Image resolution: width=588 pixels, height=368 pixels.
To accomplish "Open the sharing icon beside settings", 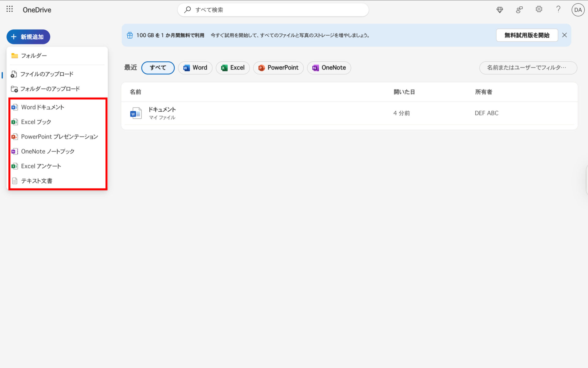I will pyautogui.click(x=519, y=10).
